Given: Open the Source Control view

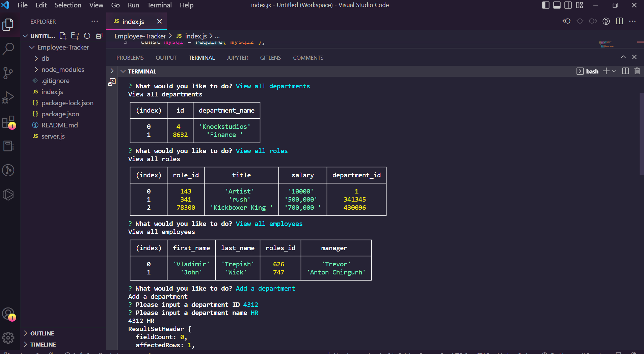Looking at the screenshot, I should pyautogui.click(x=8, y=73).
